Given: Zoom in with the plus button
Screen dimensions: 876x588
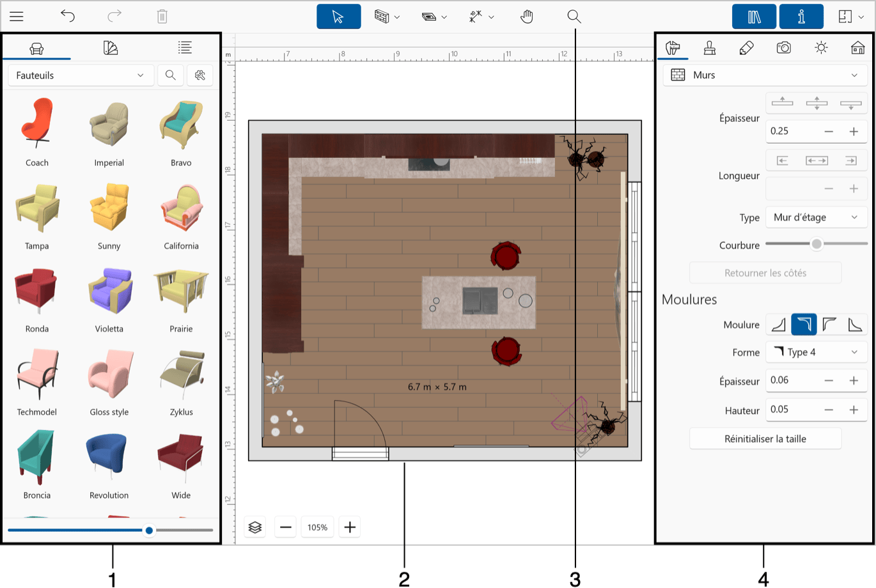Looking at the screenshot, I should (x=350, y=527).
